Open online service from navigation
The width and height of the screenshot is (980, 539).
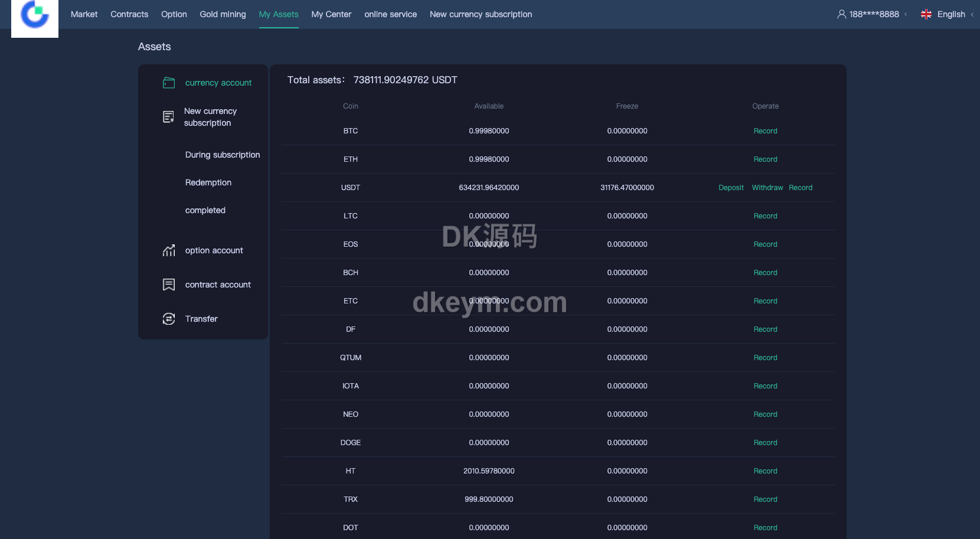(390, 14)
